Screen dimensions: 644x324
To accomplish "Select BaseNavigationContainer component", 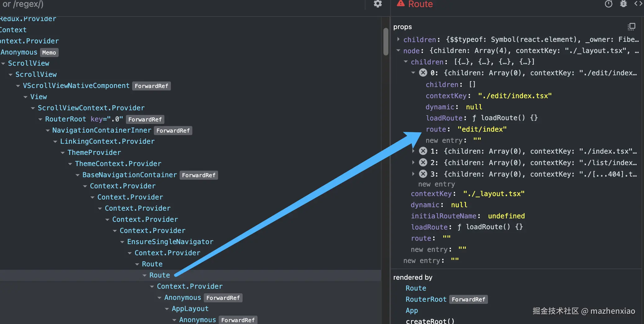I will [130, 175].
